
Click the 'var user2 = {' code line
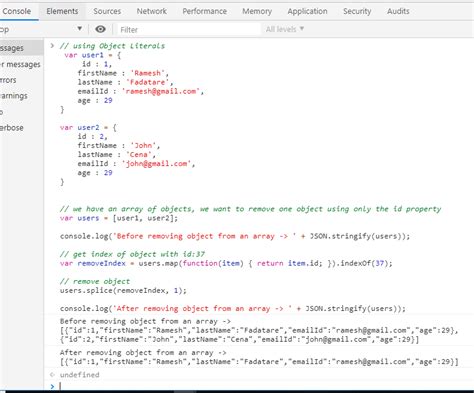point(88,128)
